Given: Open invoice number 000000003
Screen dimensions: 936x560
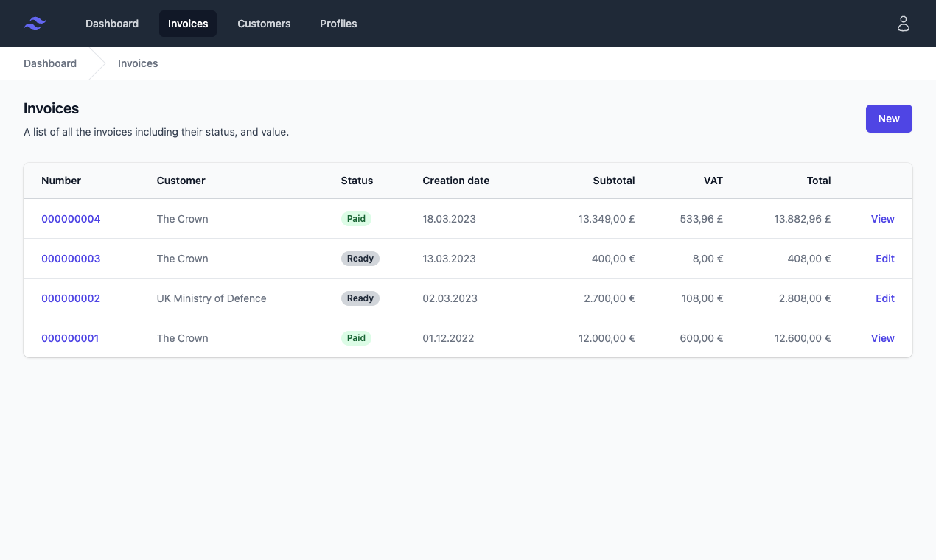Looking at the screenshot, I should 71,259.
